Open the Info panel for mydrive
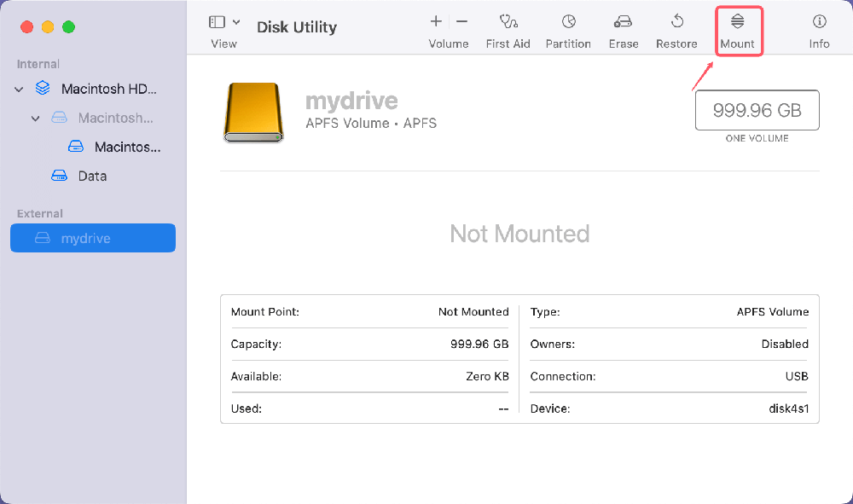Viewport: 853px width, 504px height. [x=819, y=23]
